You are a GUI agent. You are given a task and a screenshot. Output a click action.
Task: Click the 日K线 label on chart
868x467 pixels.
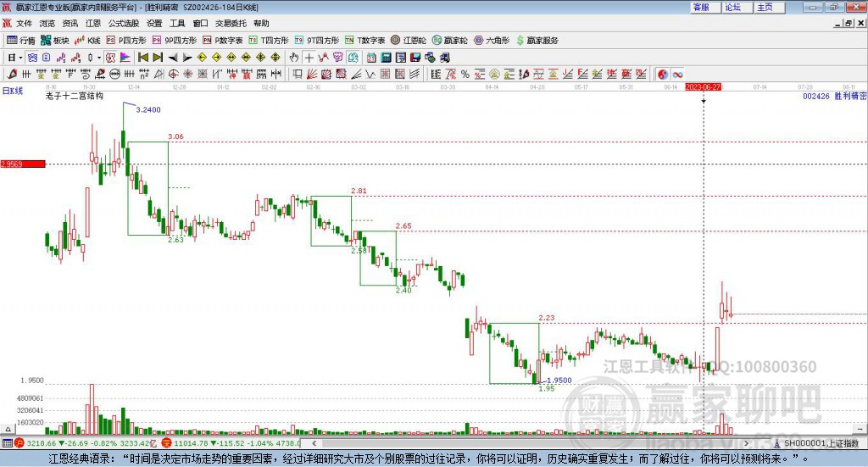coord(12,91)
